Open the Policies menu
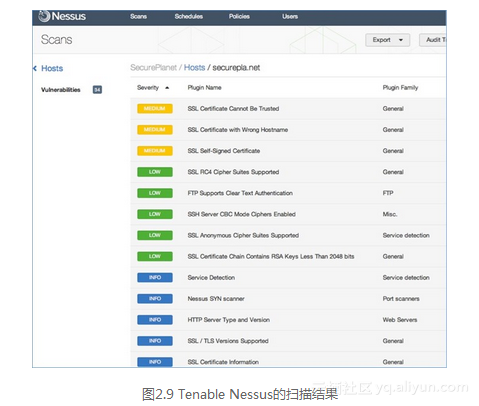 coord(239,16)
